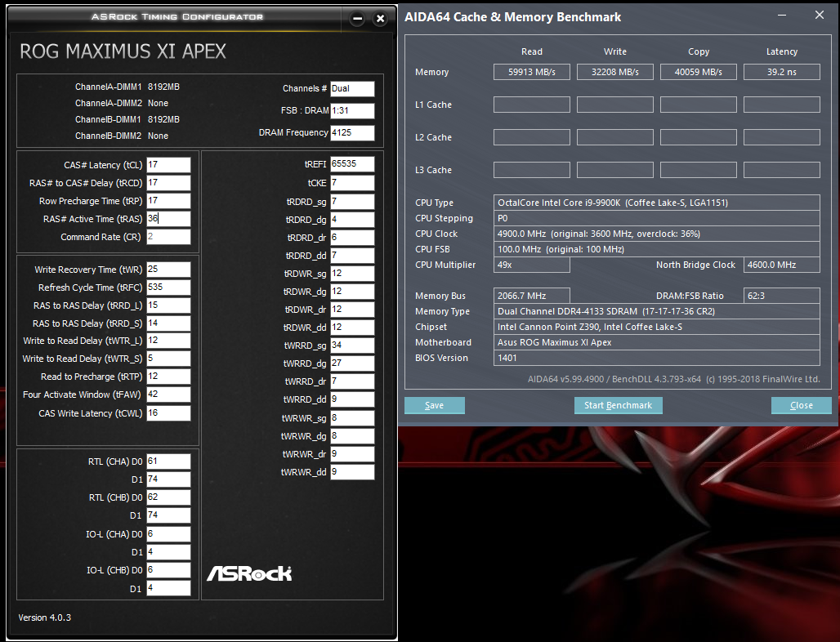Click the Close button in AIDA64

pos(802,405)
